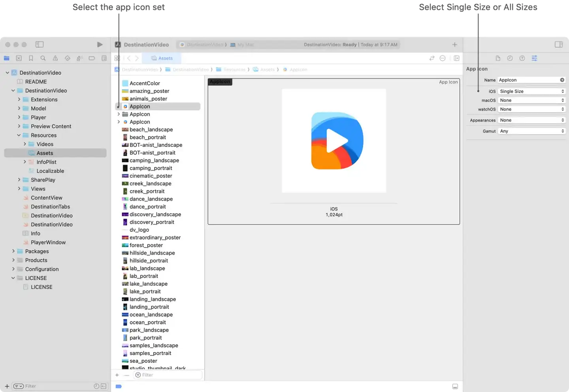
Task: Open the Test navigator diamond icon
Action: tap(68, 58)
